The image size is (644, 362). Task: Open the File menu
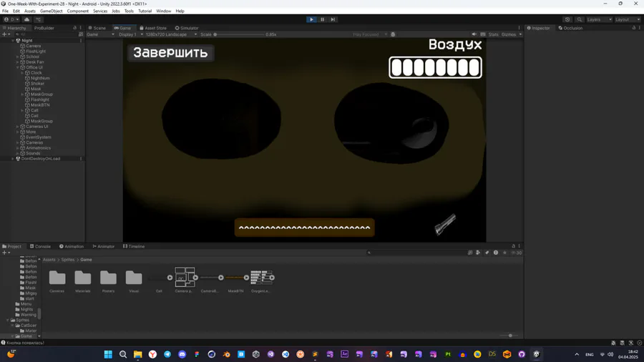point(5,11)
